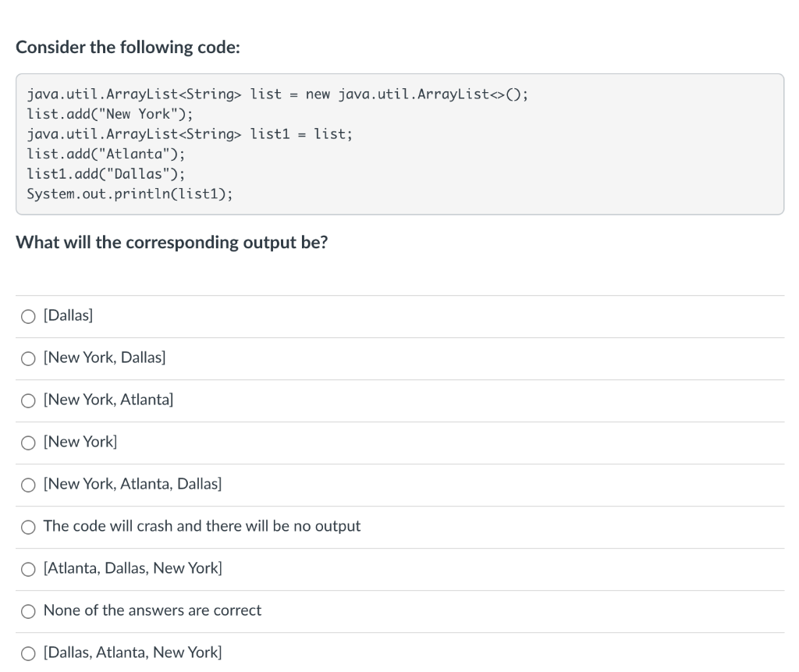The height and width of the screenshot is (672, 799).
Task: Click the code will crash answer text
Action: (202, 526)
